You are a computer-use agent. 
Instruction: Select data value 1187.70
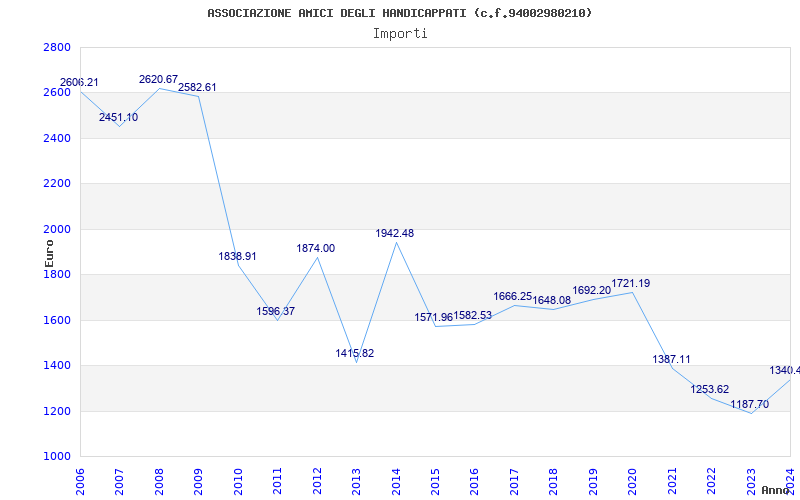click(x=749, y=405)
